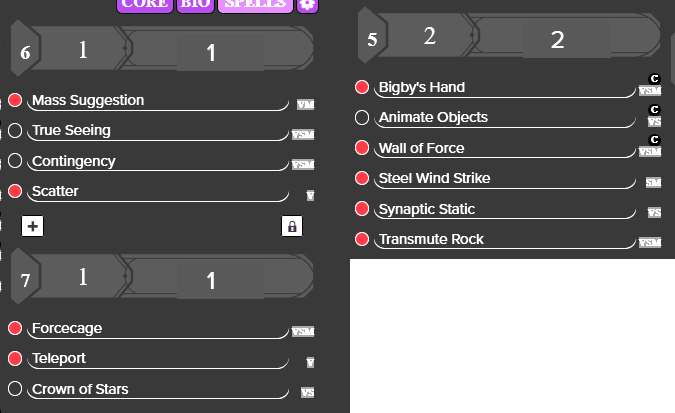This screenshot has height=413, width=675.
Task: Toggle prepared for Animate Objects
Action: [362, 117]
